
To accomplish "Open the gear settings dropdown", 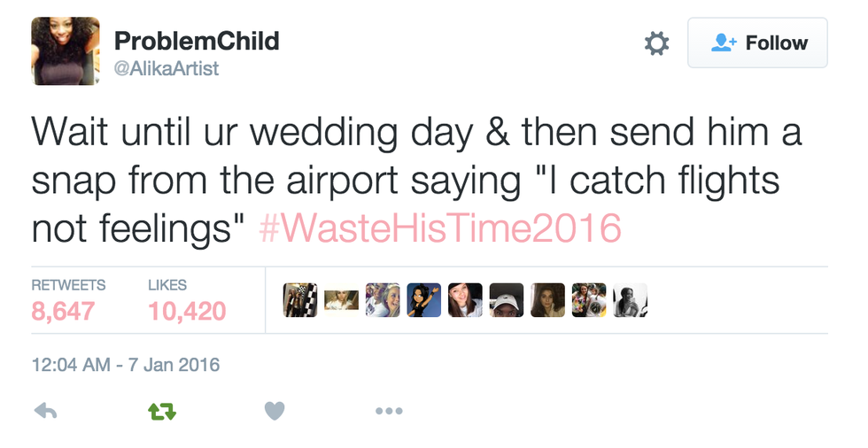I will click(x=655, y=43).
